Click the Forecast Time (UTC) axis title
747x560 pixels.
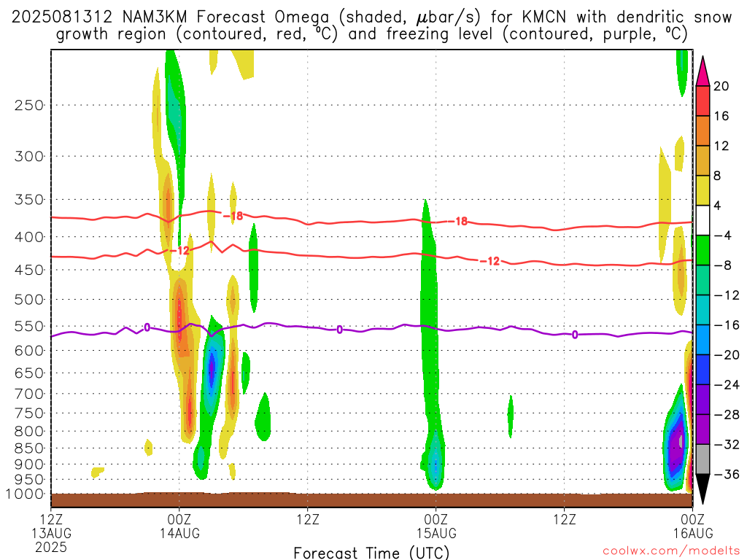[371, 553]
